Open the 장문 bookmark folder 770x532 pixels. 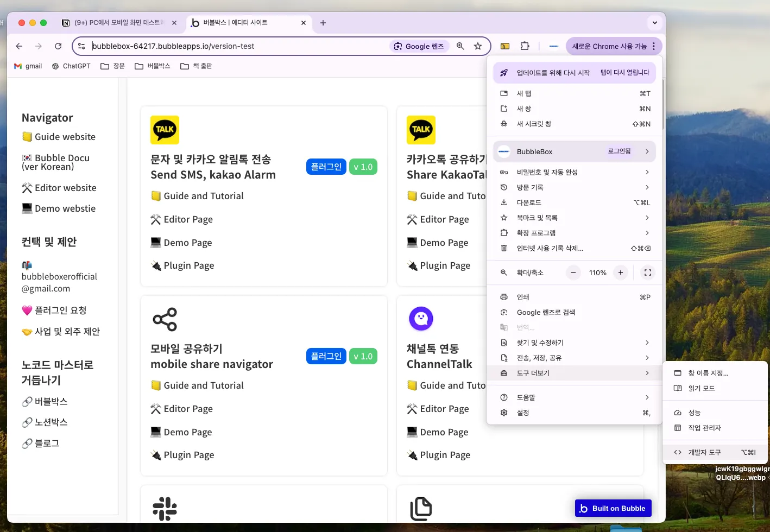pyautogui.click(x=113, y=66)
